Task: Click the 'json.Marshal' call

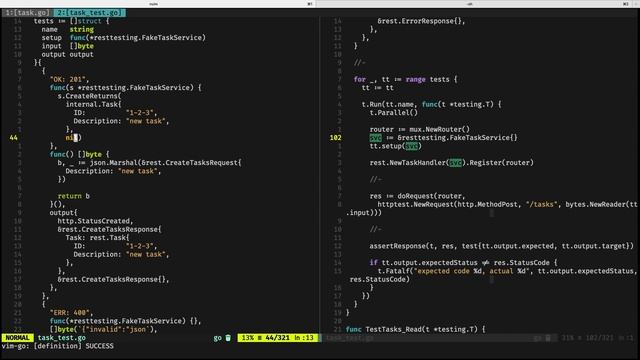Action: tap(113, 162)
